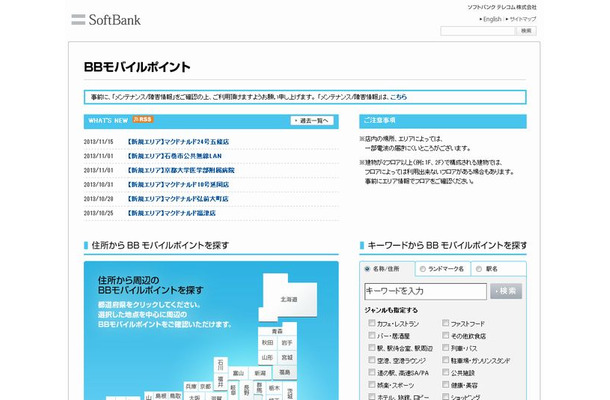Open the 2013/10/31 マクドナルド news link
Viewport: 610px width, 400px height.
[x=178, y=184]
